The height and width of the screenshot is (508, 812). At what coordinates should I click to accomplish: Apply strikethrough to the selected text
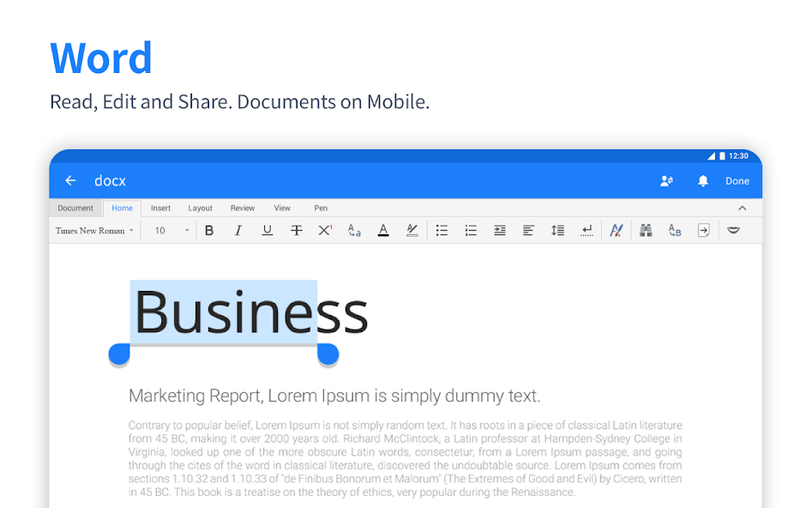297,231
